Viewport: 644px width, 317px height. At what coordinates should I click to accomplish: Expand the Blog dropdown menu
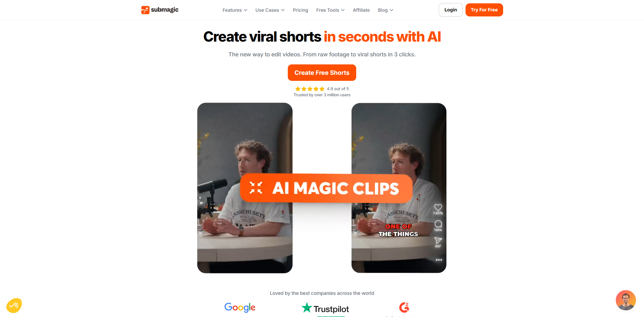(x=385, y=10)
